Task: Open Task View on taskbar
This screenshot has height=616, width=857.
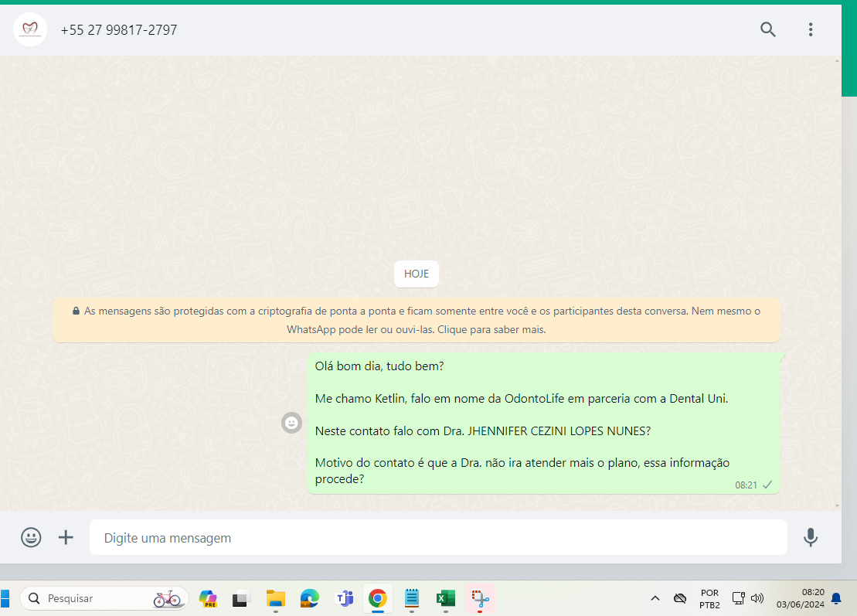Action: tap(240, 599)
